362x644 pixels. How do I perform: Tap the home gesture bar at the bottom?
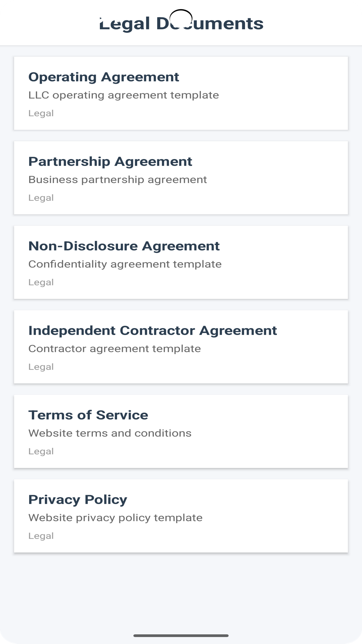(181, 636)
